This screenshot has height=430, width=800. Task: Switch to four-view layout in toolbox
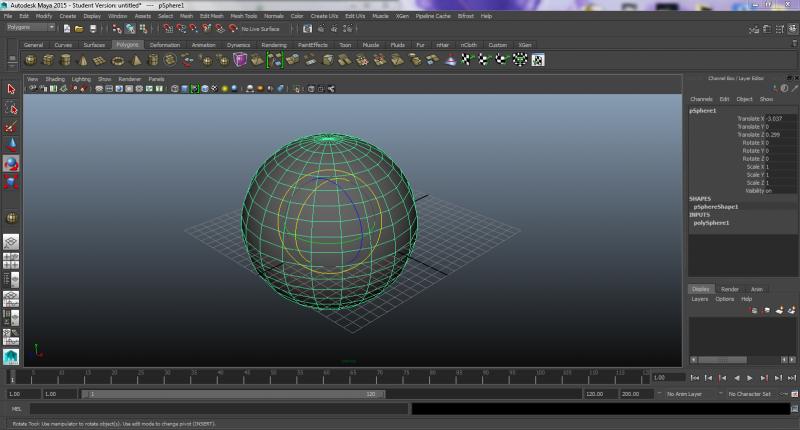click(x=11, y=260)
